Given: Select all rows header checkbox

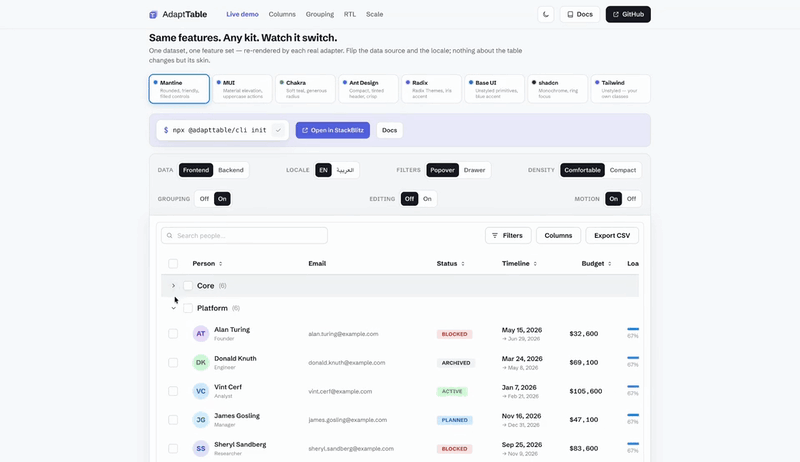Looking at the screenshot, I should point(173,264).
